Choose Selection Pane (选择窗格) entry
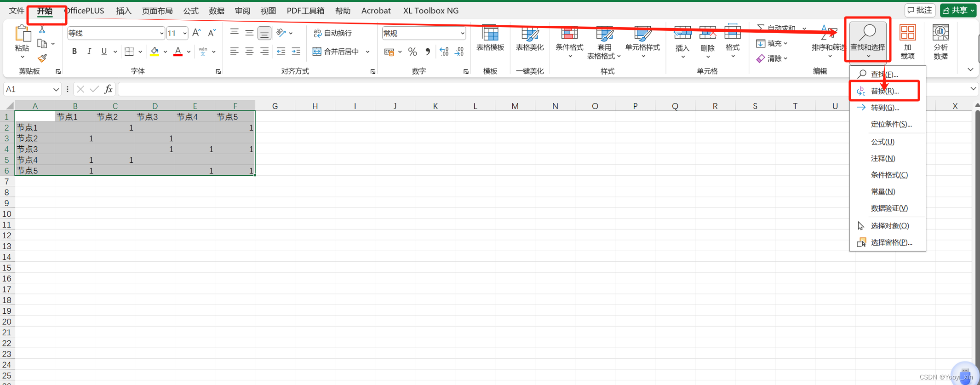The image size is (980, 385). 888,242
